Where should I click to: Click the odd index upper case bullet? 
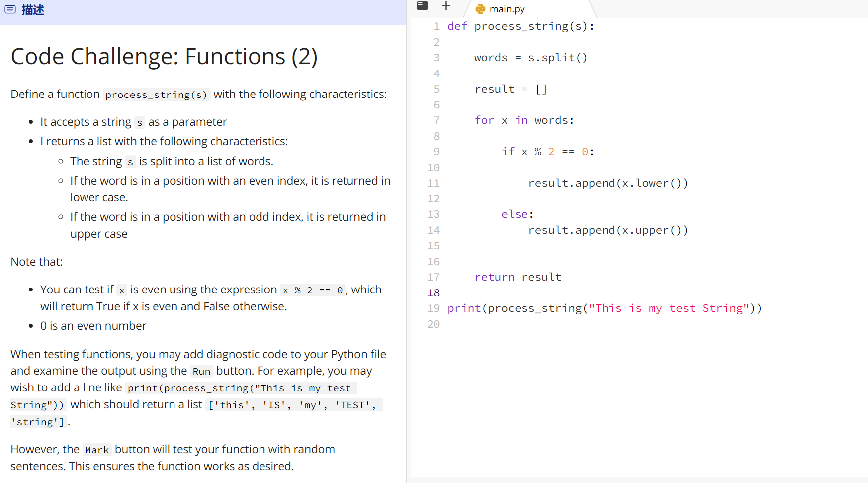(228, 225)
